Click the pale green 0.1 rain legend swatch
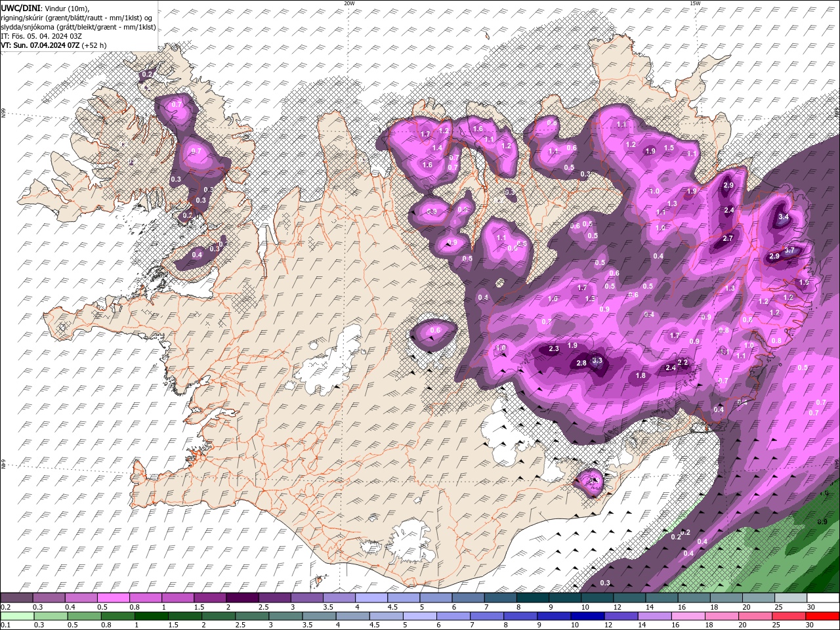This screenshot has width=840, height=630. tap(17, 616)
